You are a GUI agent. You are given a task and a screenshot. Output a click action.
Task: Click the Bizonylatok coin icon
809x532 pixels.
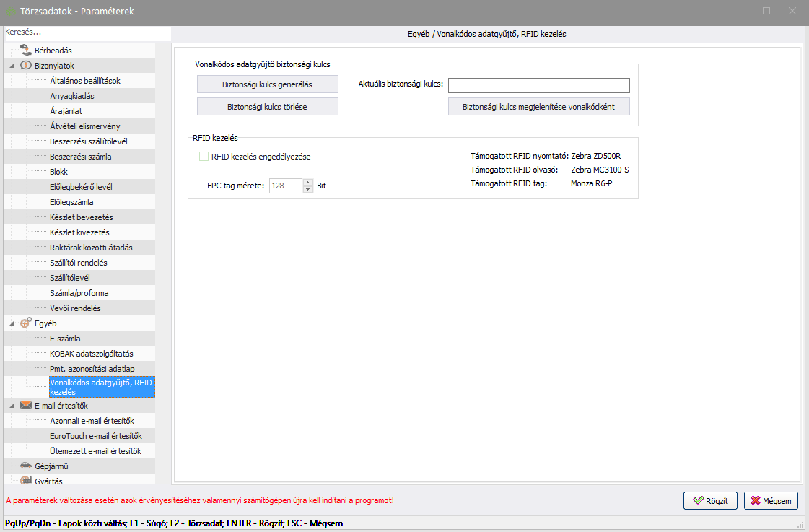[26, 66]
